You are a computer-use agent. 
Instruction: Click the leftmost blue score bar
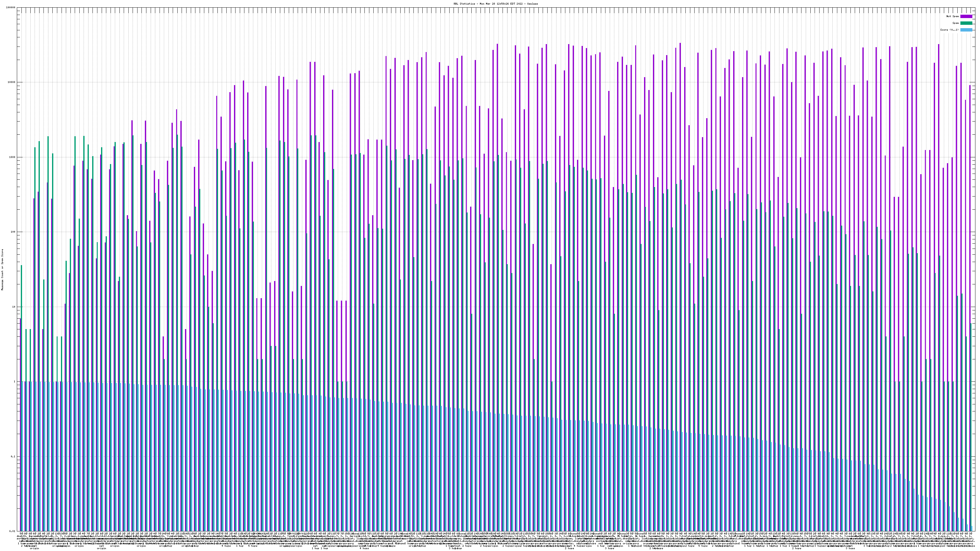click(23, 456)
